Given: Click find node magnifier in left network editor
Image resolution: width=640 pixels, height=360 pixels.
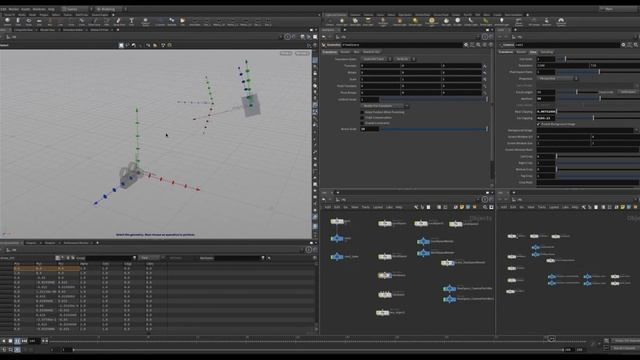Looking at the screenshot, I should (485, 207).
